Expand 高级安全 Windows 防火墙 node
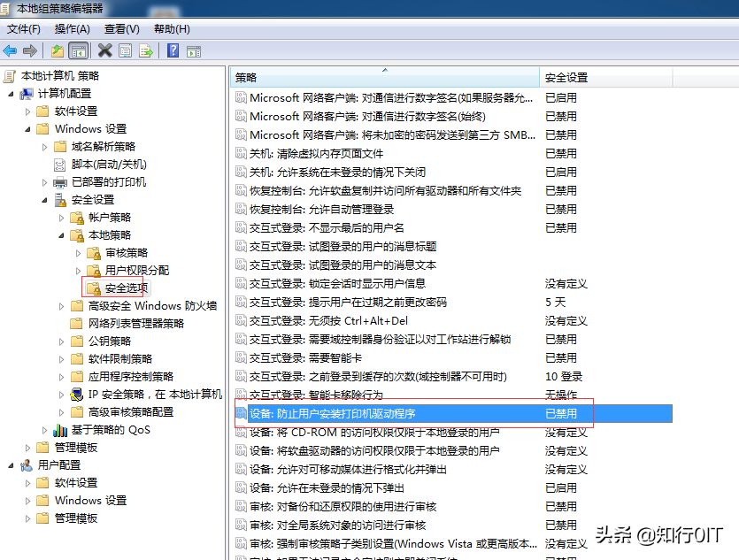Screen dimensions: 739x560 coord(61,306)
